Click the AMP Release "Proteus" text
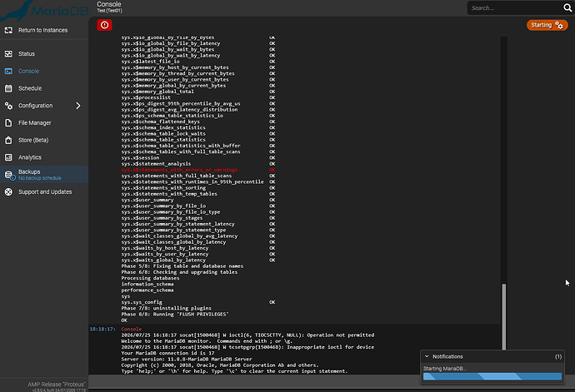575x392 pixels. pos(57,385)
